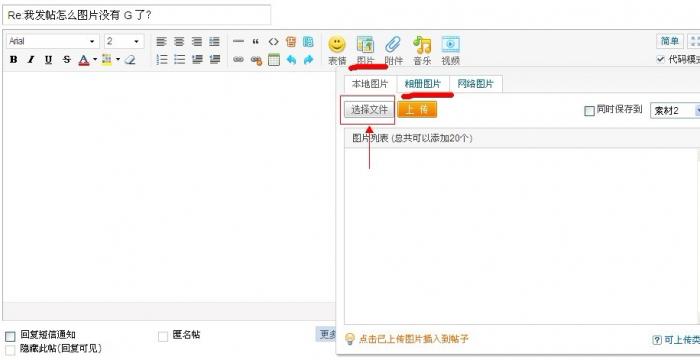Open the 附件 attachment uploader
The height and width of the screenshot is (360, 700).
click(x=393, y=50)
